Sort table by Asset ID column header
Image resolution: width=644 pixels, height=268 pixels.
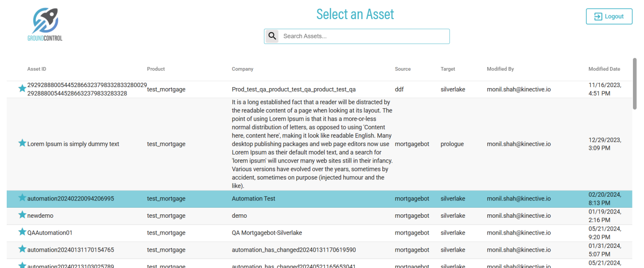click(x=37, y=69)
